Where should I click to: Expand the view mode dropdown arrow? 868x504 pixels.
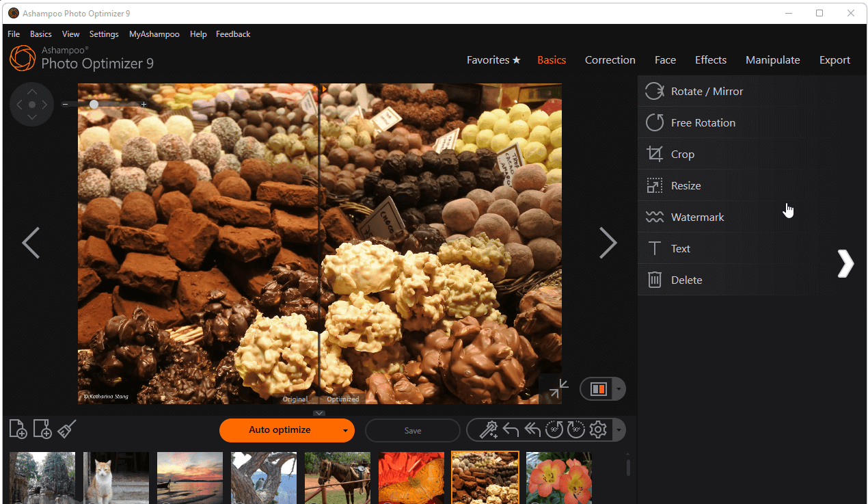[619, 389]
